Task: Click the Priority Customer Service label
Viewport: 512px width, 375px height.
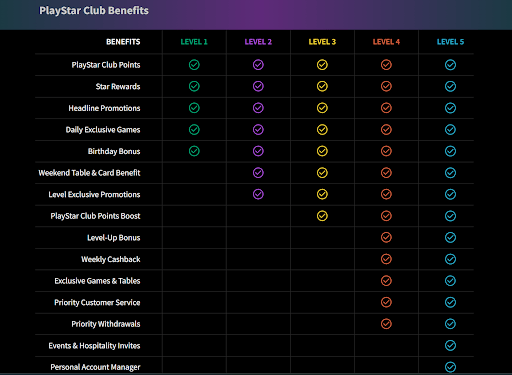Action: pyautogui.click(x=97, y=303)
